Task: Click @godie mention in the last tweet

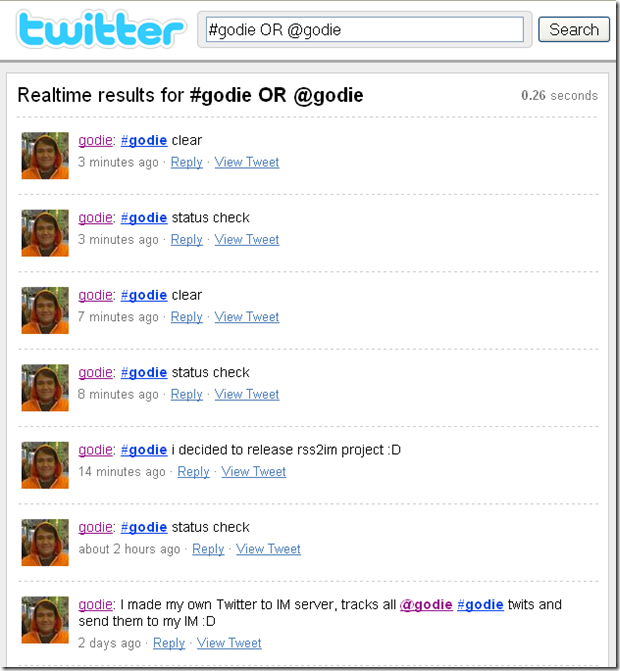Action: coord(426,604)
